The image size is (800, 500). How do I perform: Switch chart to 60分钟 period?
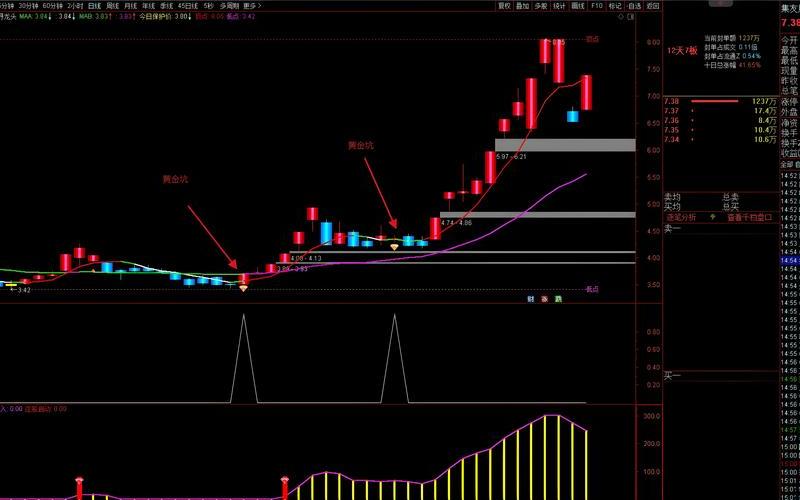coord(53,6)
